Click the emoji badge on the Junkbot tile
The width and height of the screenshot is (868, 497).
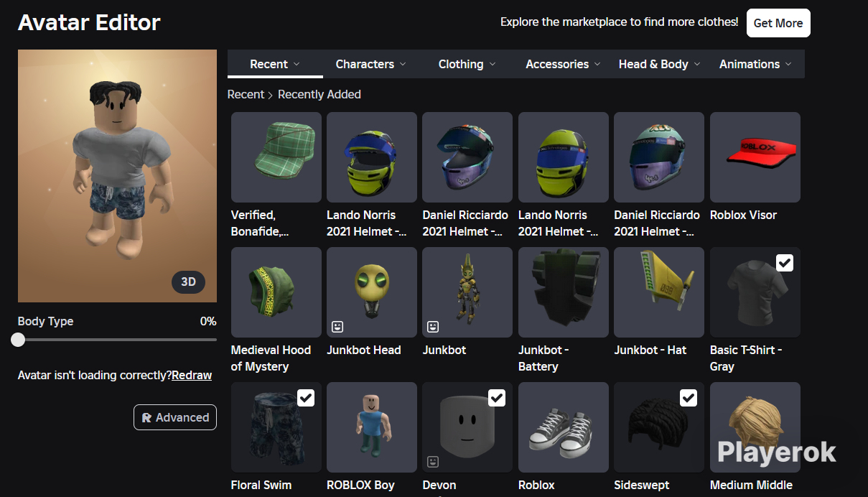click(433, 327)
